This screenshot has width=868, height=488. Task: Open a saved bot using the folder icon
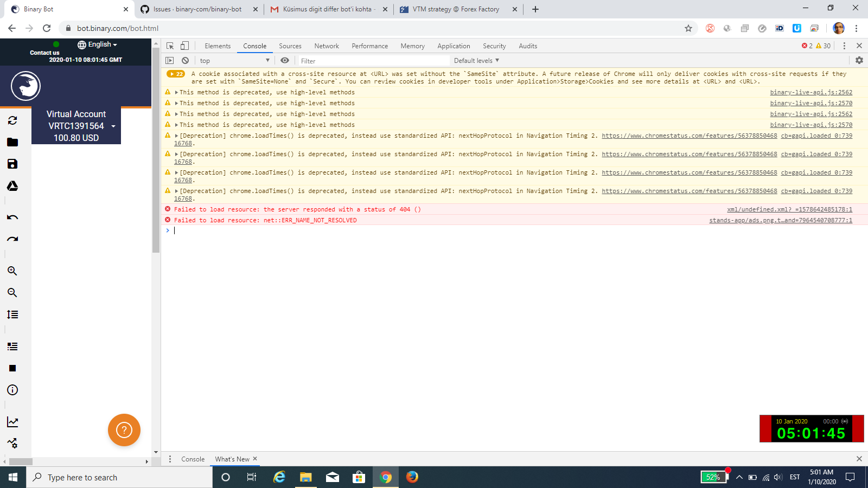pos(12,142)
